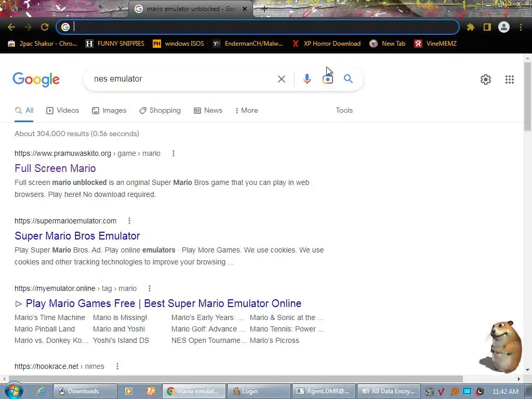Open the VineMEMZ bookmark
Image resolution: width=532 pixels, height=399 pixels.
(x=436, y=44)
